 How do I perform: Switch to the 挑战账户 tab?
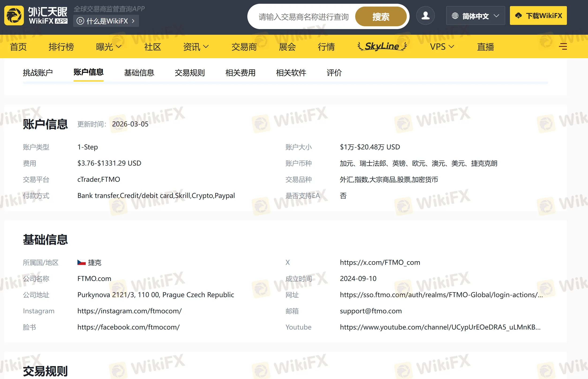click(x=38, y=73)
